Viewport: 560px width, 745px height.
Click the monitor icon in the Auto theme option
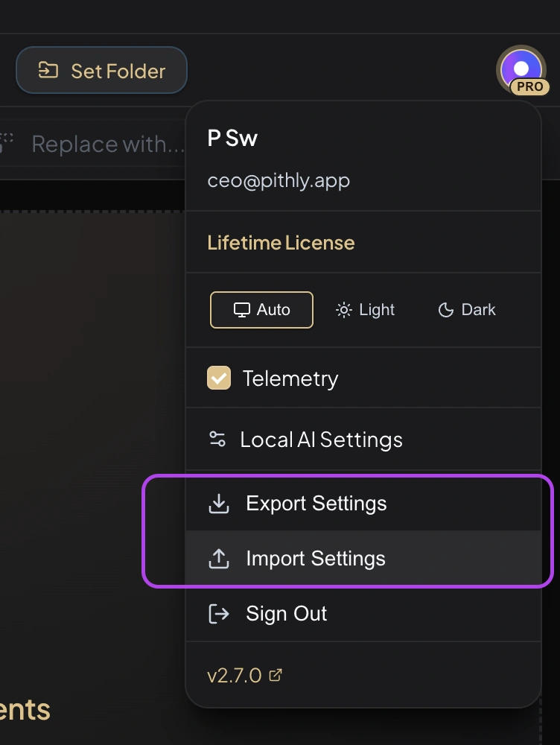pos(241,309)
